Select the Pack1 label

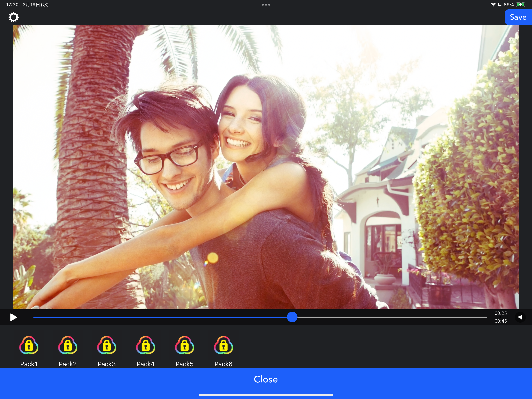coord(29,364)
